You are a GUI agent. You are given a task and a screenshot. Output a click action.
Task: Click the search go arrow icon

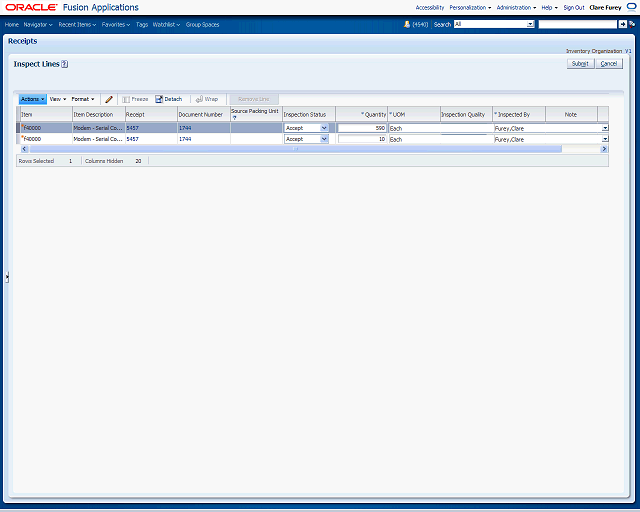(625, 24)
